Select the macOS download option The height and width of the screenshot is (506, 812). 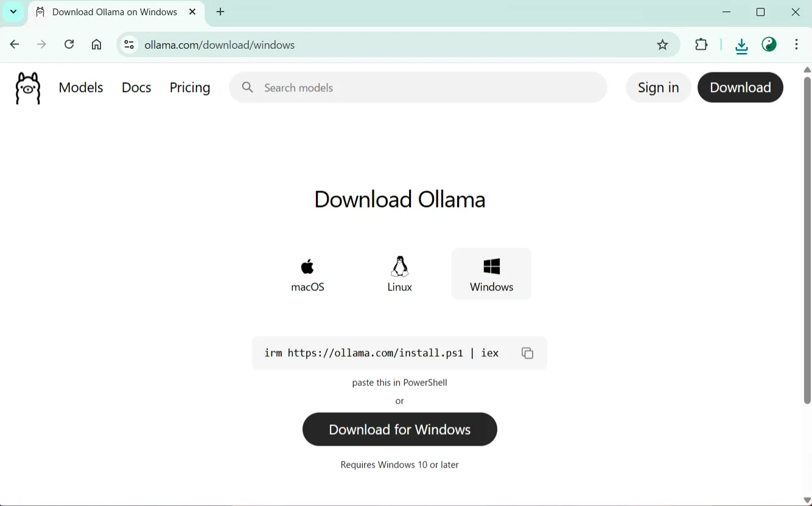(x=308, y=274)
